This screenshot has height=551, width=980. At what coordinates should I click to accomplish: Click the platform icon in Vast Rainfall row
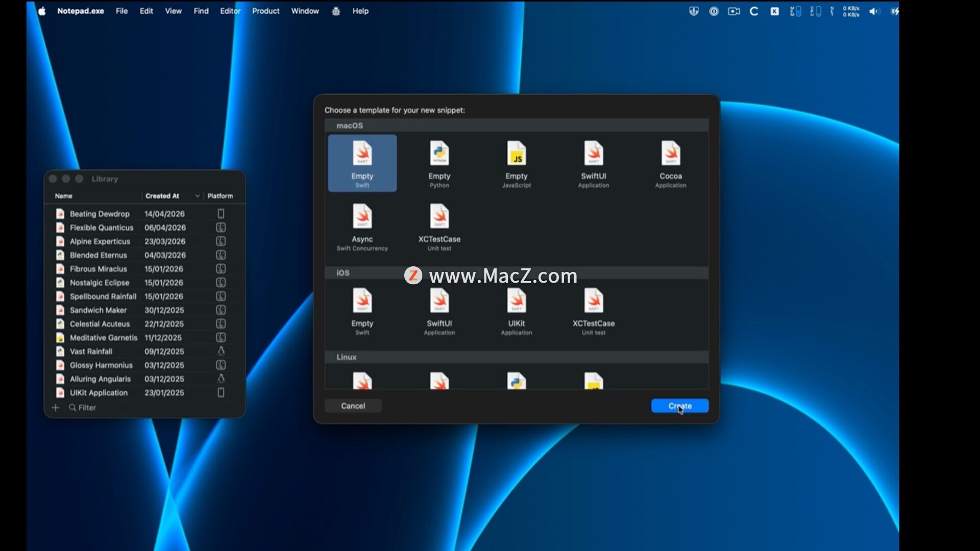221,351
